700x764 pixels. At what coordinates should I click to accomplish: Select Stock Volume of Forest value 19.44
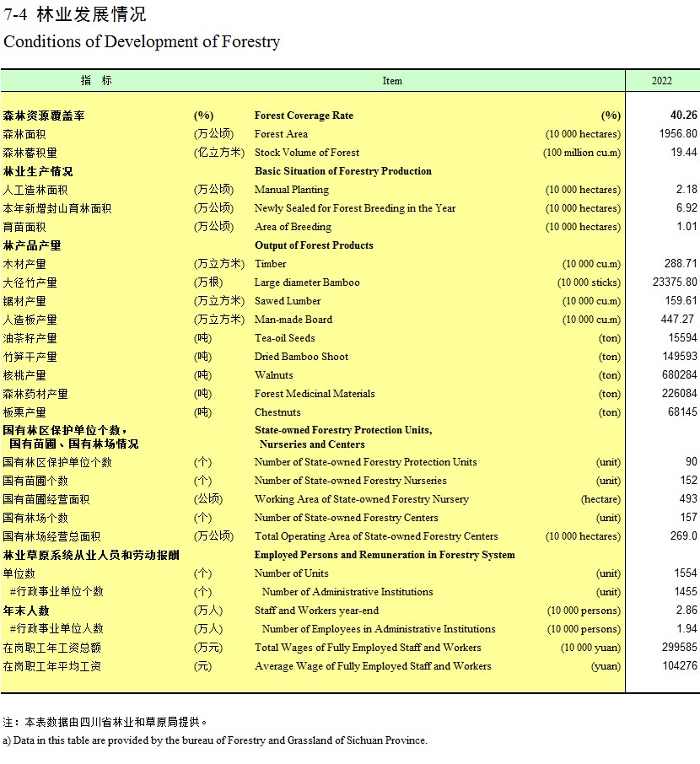coord(684,152)
